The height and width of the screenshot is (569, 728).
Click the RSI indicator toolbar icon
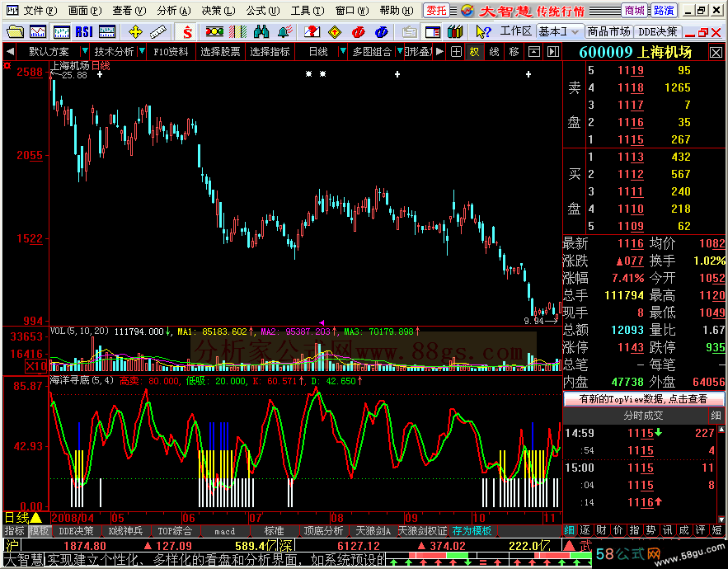84,31
